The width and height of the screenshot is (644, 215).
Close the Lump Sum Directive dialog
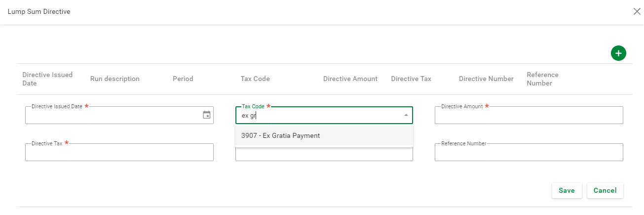[x=637, y=11]
